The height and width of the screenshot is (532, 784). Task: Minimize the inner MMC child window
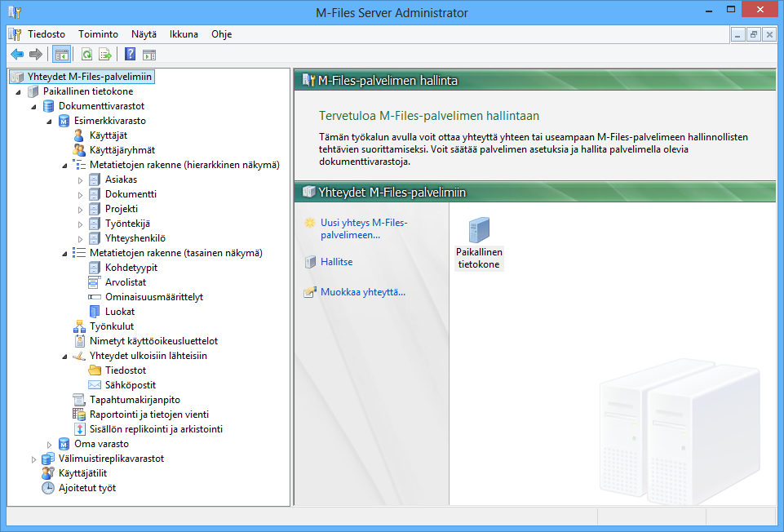(738, 34)
